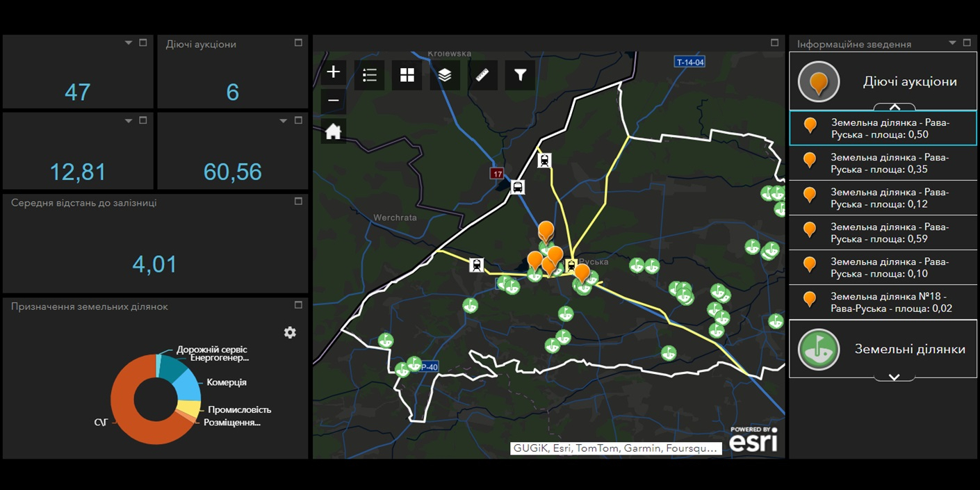Click the train station marker near Руська

pyautogui.click(x=571, y=265)
